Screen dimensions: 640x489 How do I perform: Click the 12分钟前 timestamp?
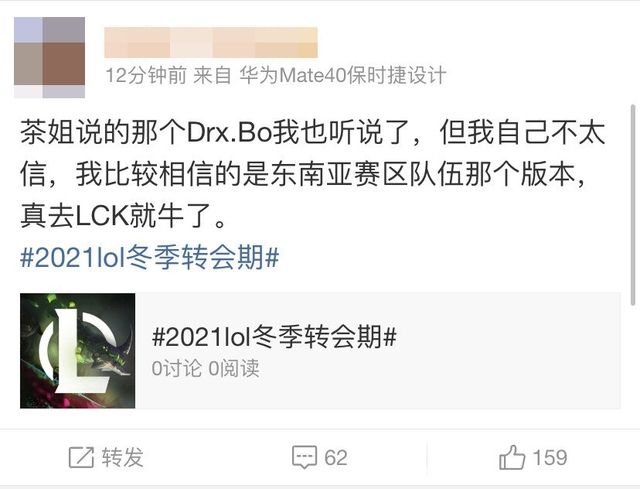pyautogui.click(x=146, y=76)
